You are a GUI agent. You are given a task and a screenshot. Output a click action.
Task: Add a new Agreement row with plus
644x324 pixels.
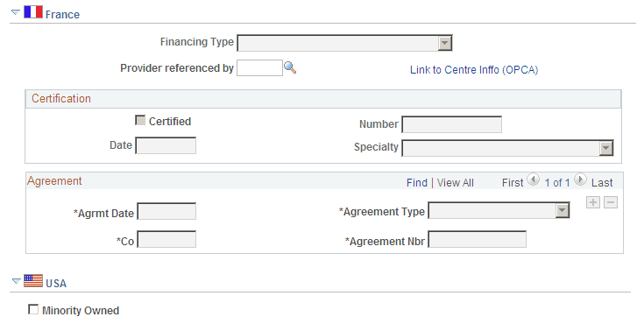pos(593,202)
